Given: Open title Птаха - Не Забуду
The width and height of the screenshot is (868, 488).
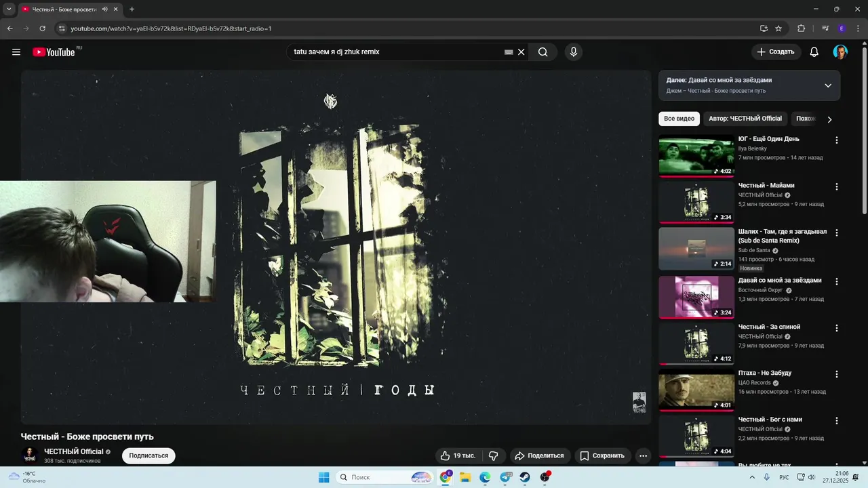Looking at the screenshot, I should point(765,373).
